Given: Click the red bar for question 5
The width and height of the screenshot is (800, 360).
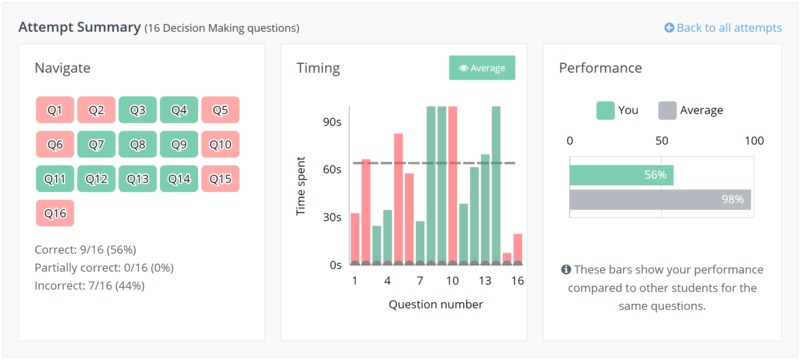Looking at the screenshot, I should point(398,199).
